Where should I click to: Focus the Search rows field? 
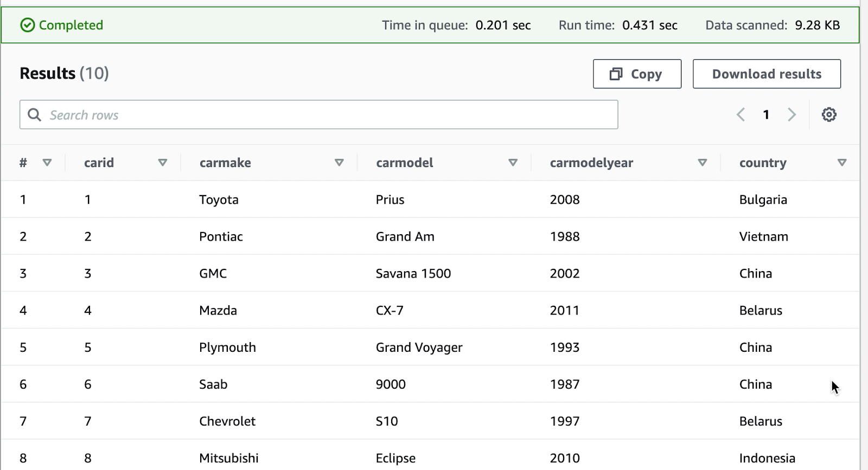325,115
